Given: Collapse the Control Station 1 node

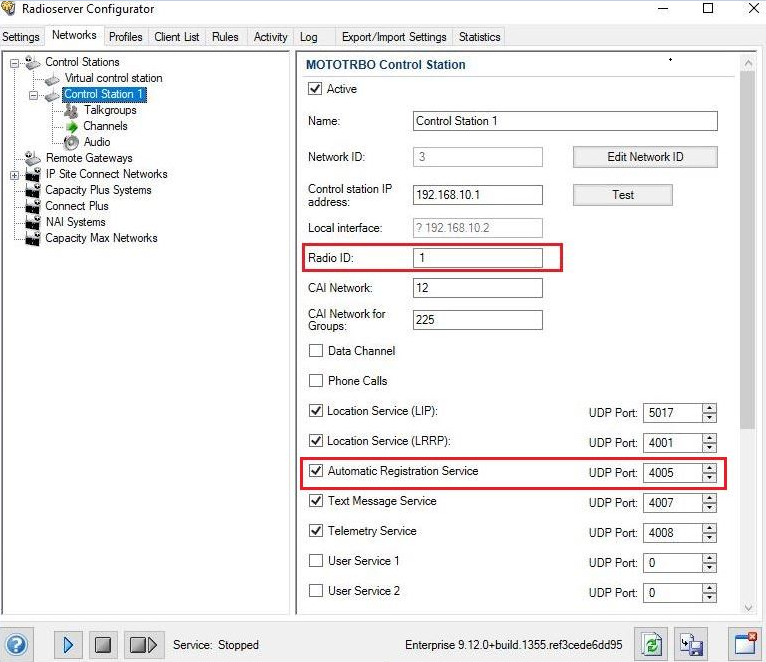Looking at the screenshot, I should 33,95.
